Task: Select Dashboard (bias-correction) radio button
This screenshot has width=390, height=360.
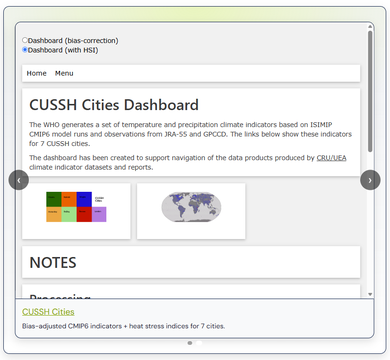Action: (25, 40)
